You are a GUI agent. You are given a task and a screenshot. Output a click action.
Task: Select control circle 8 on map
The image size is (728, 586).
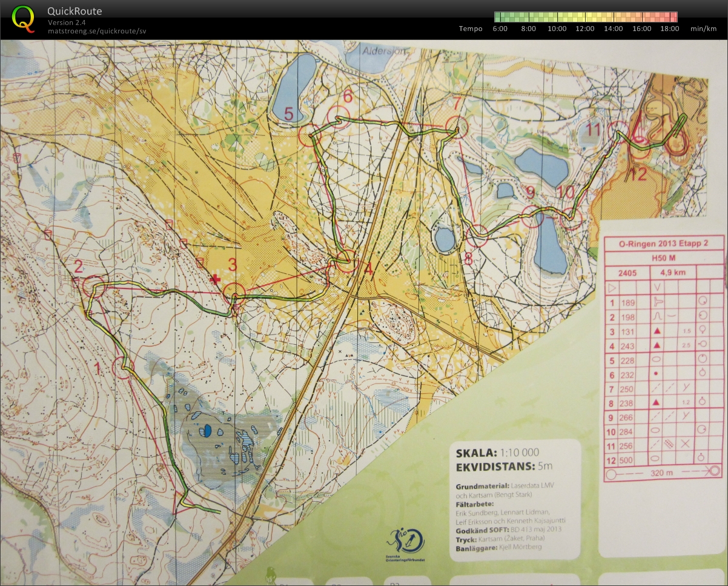478,235
